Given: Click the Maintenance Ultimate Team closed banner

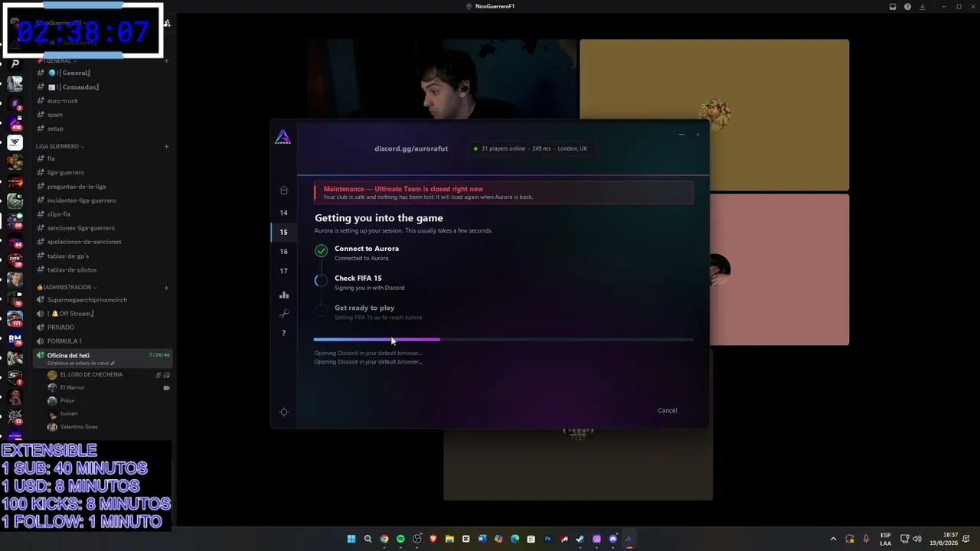Looking at the screenshot, I should point(504,192).
